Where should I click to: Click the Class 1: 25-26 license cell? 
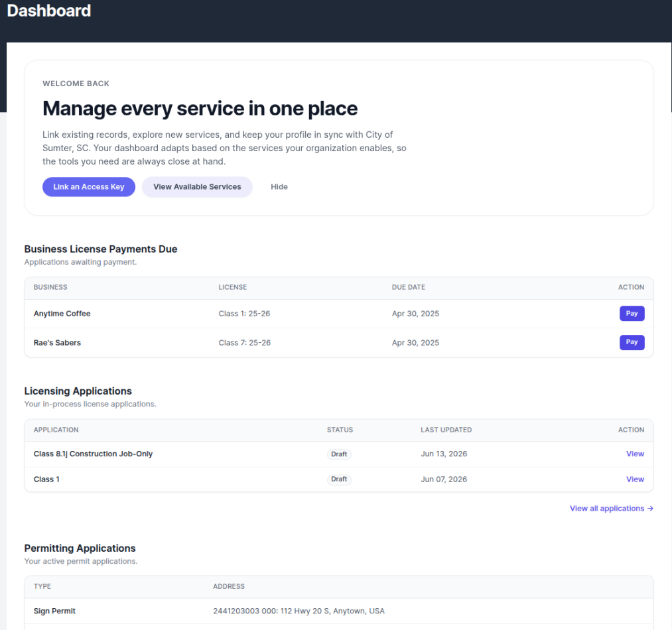pyautogui.click(x=244, y=314)
